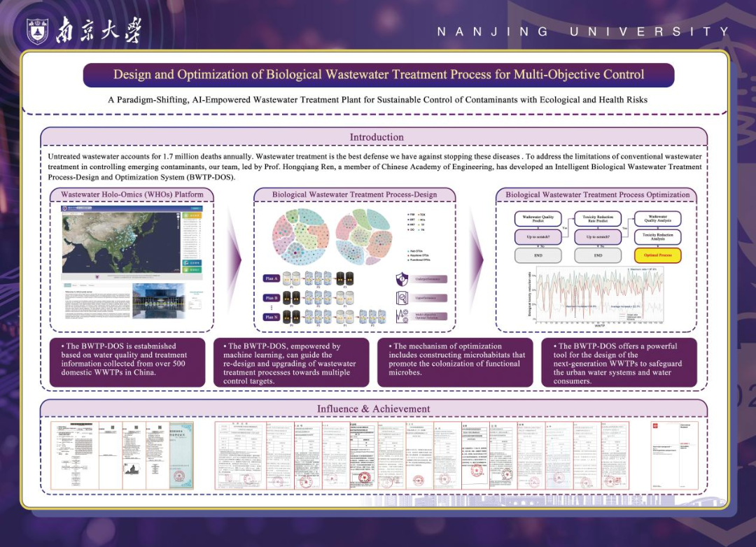This screenshot has height=547, width=756.
Task: Click the END box below Wastewater Quality Predict column
Action: (x=538, y=255)
